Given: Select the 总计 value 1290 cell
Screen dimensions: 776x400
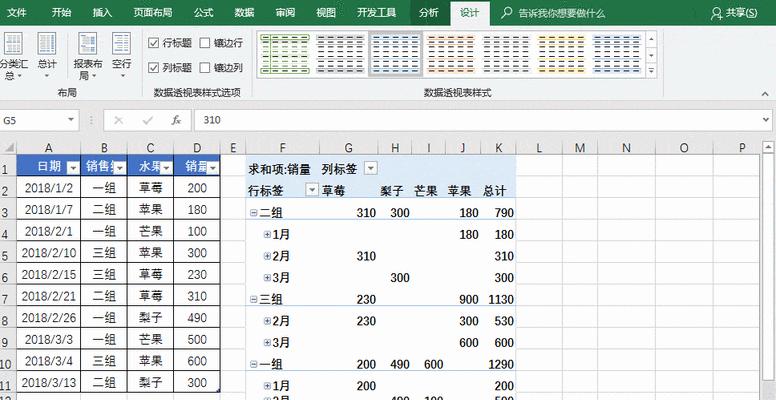Looking at the screenshot, I should tap(498, 364).
